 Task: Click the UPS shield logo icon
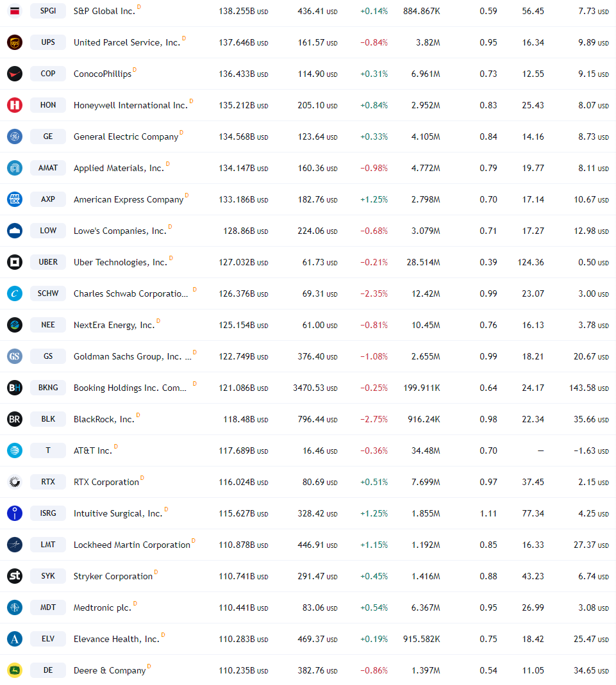pyautogui.click(x=15, y=42)
